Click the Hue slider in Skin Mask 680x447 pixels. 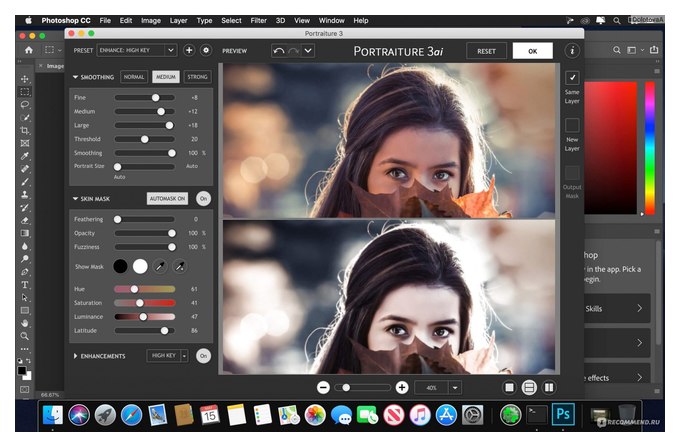pos(145,289)
